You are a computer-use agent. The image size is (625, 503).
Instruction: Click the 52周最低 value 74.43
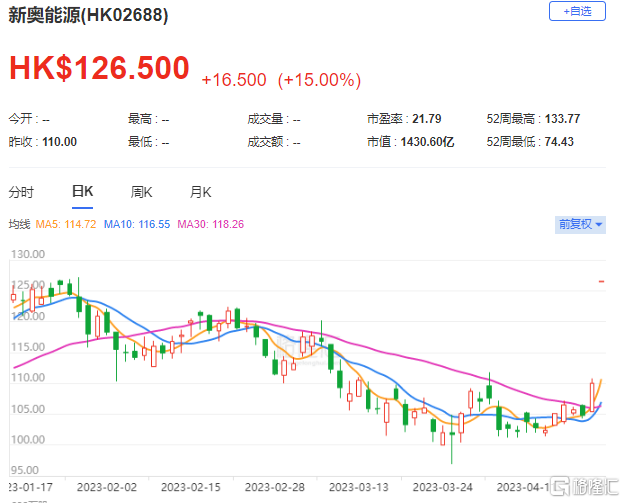coord(559,142)
